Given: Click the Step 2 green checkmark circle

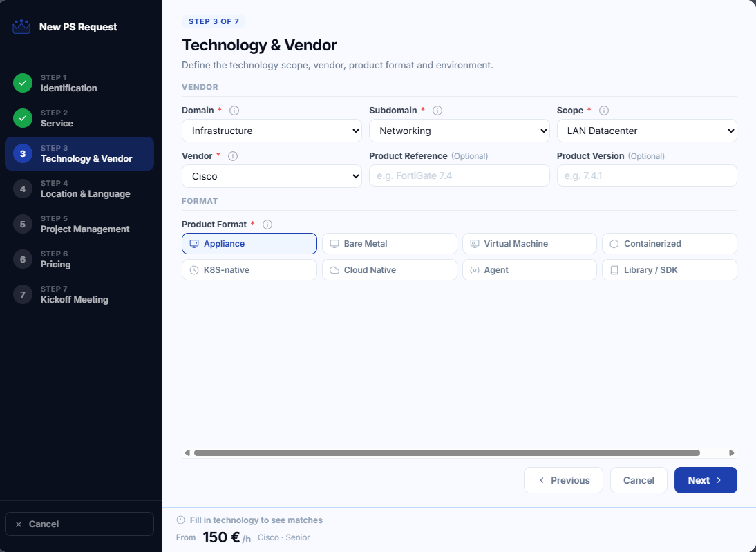Looking at the screenshot, I should [23, 118].
